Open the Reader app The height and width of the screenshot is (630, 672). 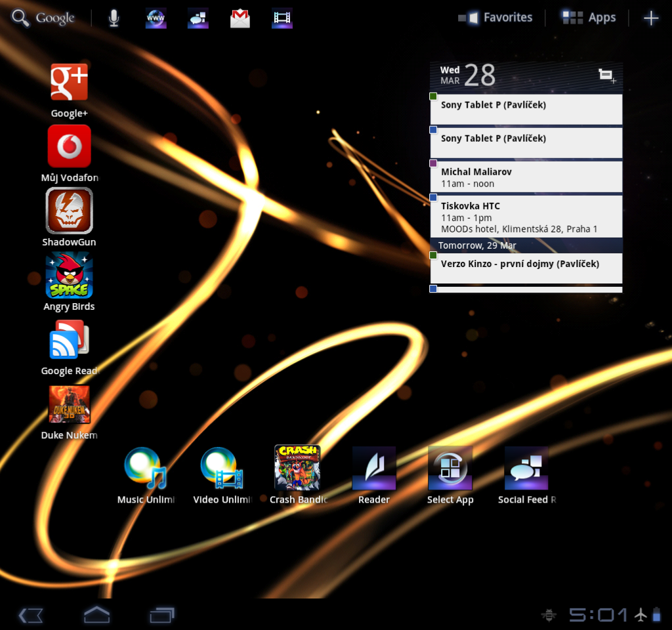(x=373, y=468)
